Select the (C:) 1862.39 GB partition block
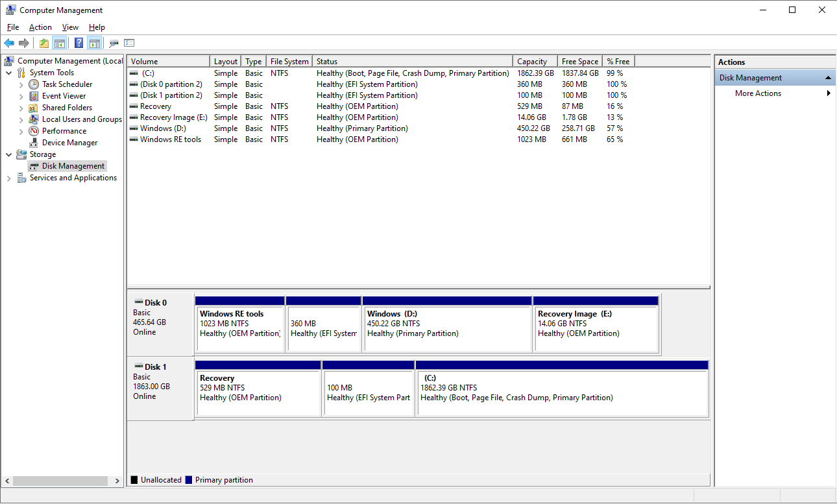 562,388
